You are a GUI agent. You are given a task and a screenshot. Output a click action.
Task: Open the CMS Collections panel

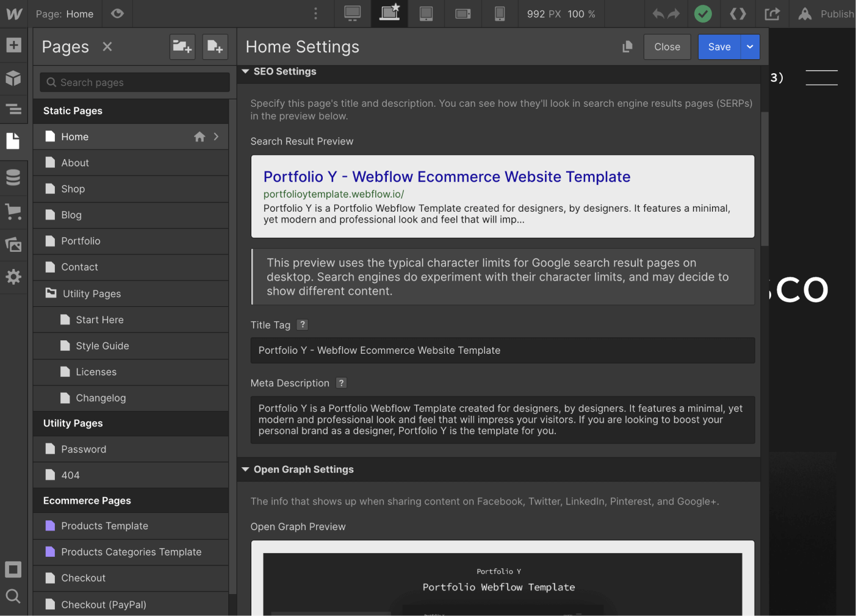pos(13,177)
